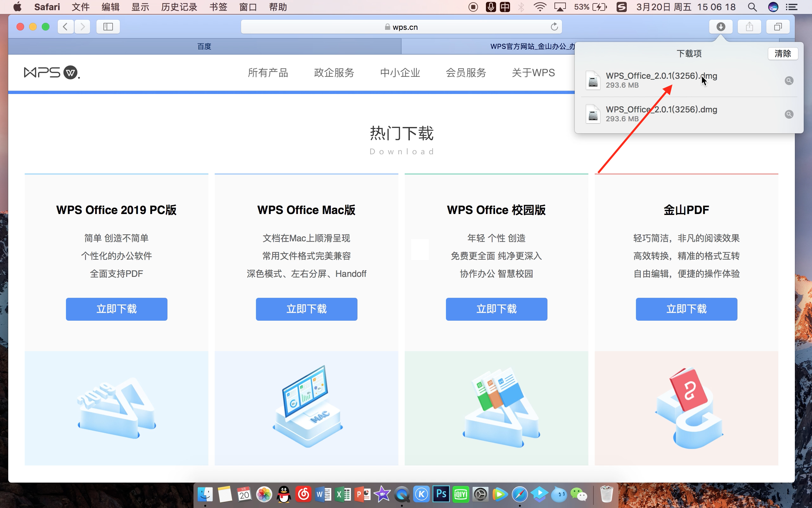Reveal first WPS_Office dmg in Finder

tap(789, 81)
